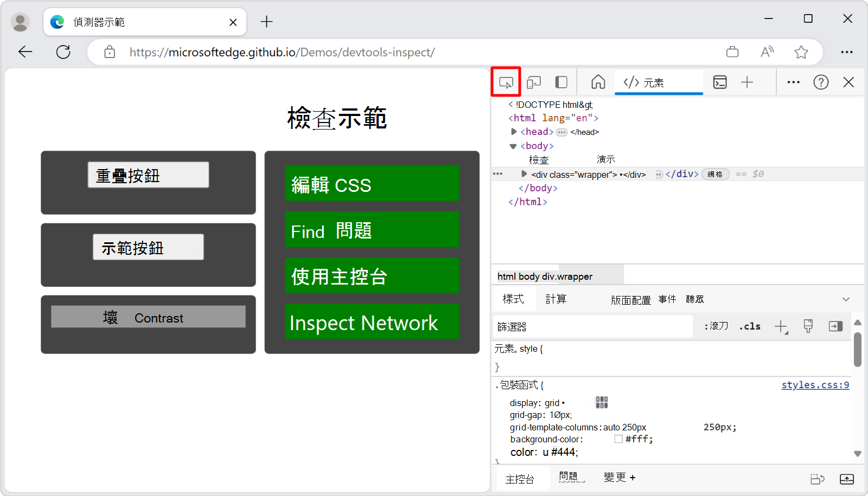The height and width of the screenshot is (496, 868).
Task: Open the styles.css:9 link
Action: 815,385
